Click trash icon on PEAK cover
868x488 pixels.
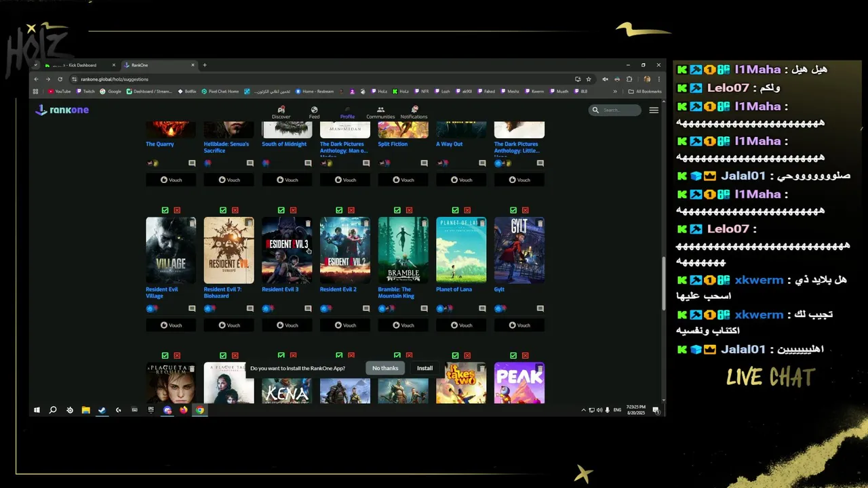(x=540, y=368)
